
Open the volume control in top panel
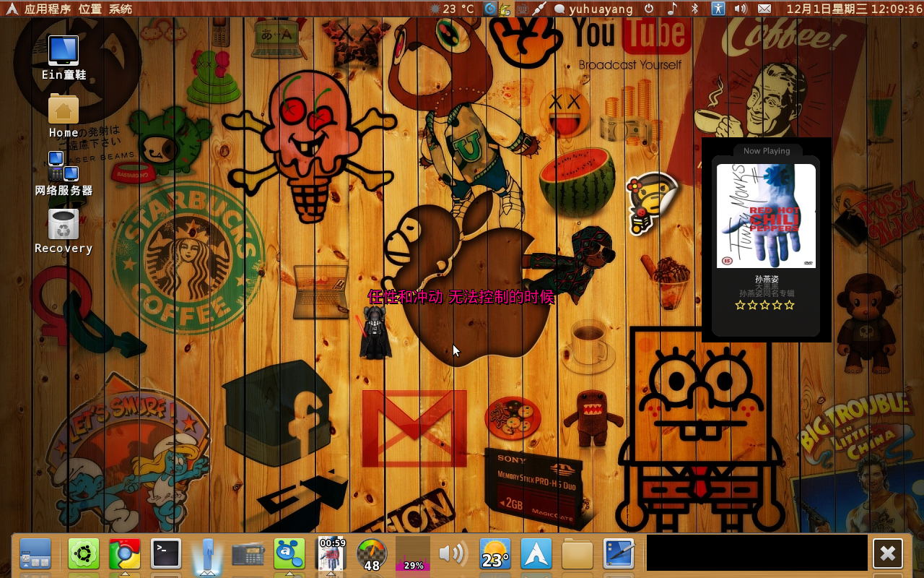[x=741, y=9]
